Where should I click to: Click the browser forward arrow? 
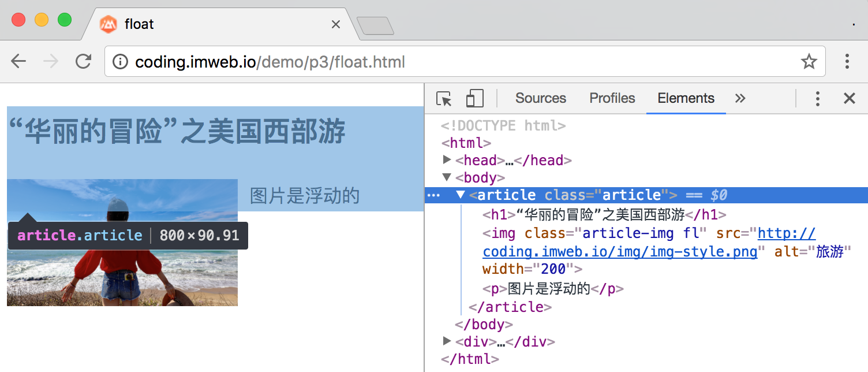pos(51,61)
